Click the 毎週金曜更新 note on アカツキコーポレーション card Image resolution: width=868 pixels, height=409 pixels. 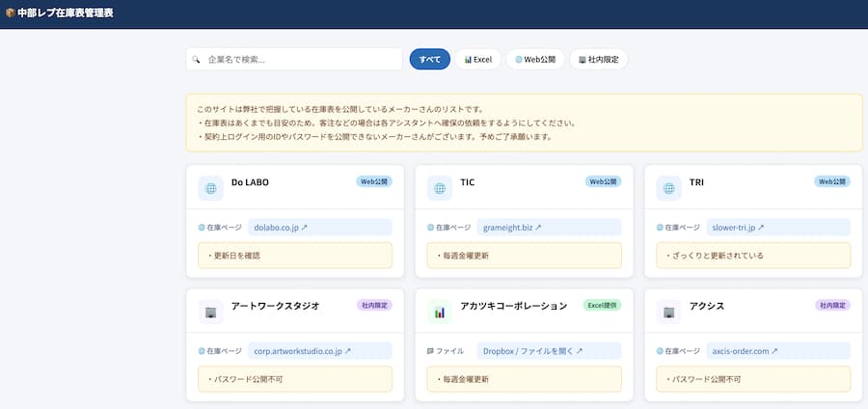pyautogui.click(x=525, y=379)
